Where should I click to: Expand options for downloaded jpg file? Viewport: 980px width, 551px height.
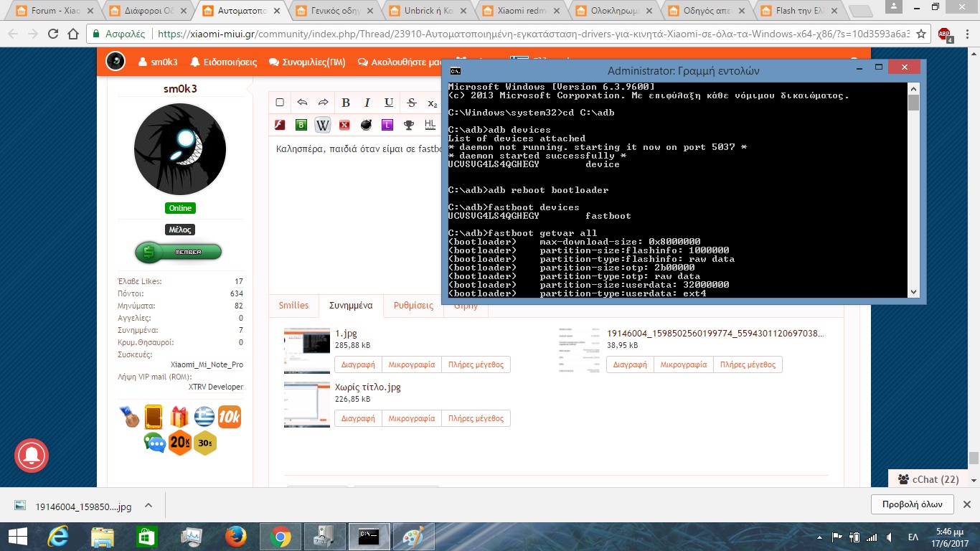pos(149,506)
